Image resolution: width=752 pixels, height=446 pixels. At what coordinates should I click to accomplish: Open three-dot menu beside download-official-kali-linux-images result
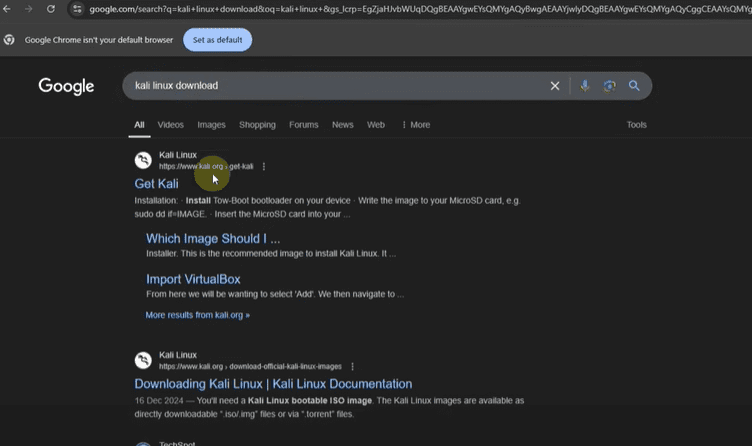(x=352, y=367)
